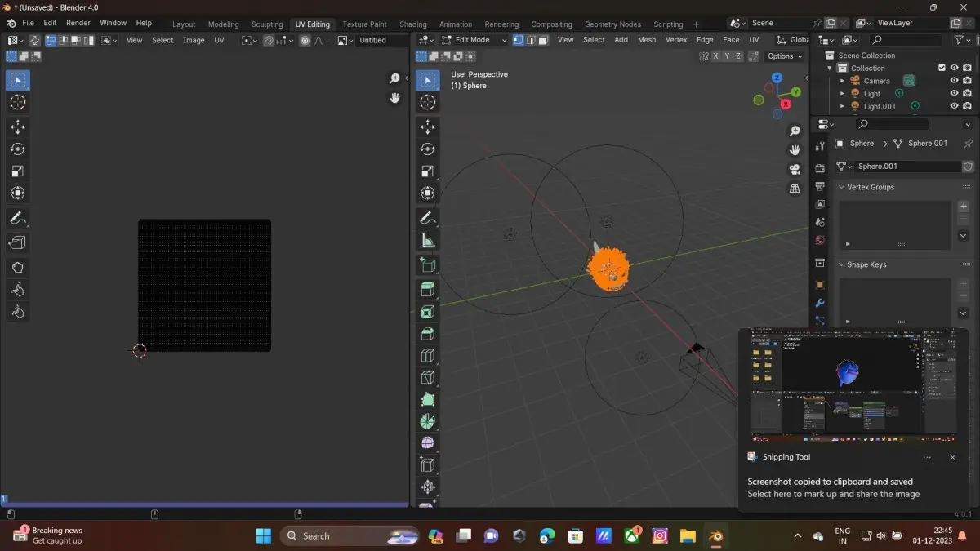Select the Inset Faces tool
Image resolution: width=980 pixels, height=551 pixels.
(427, 312)
